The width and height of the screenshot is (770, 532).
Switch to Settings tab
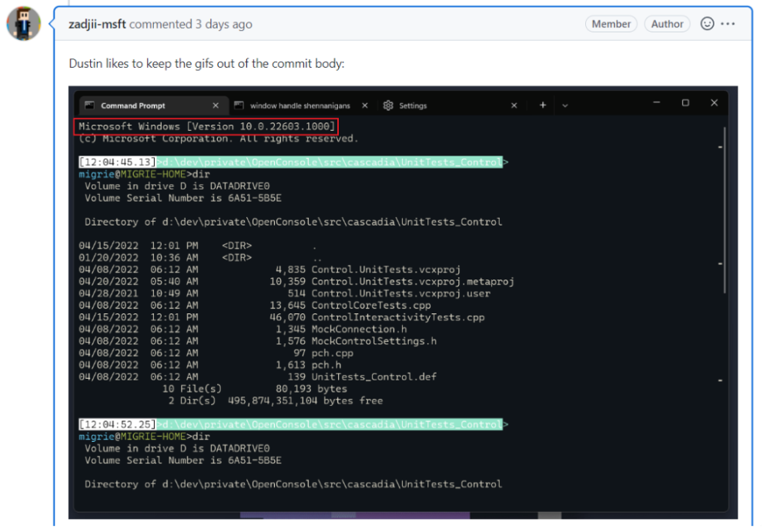452,105
